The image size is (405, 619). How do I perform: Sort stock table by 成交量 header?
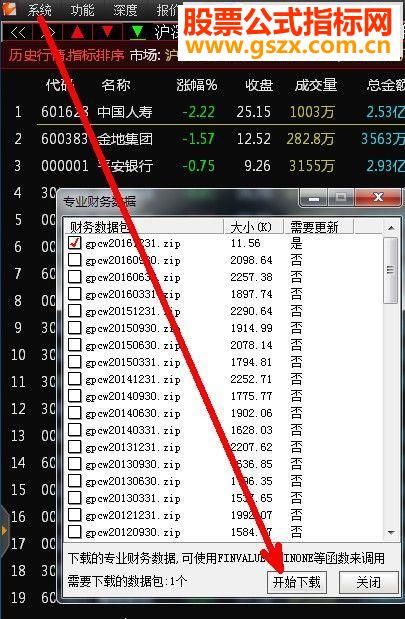[315, 85]
